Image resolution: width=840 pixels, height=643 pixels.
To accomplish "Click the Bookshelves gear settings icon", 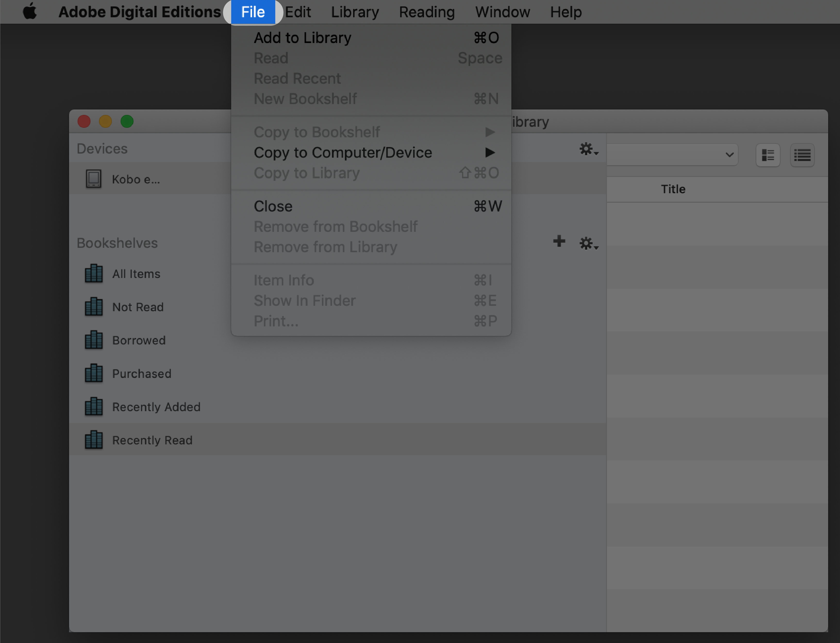I will pyautogui.click(x=587, y=242).
